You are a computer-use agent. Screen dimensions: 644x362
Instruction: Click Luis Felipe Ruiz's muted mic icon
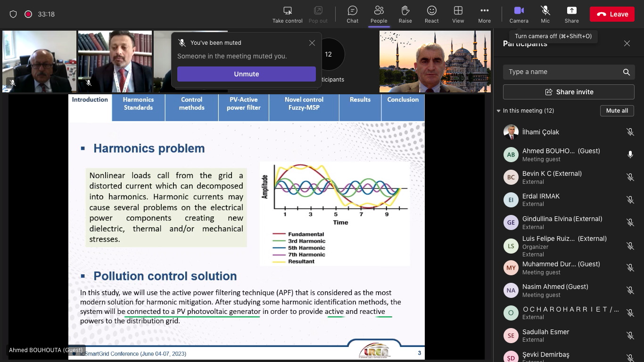[630, 246]
